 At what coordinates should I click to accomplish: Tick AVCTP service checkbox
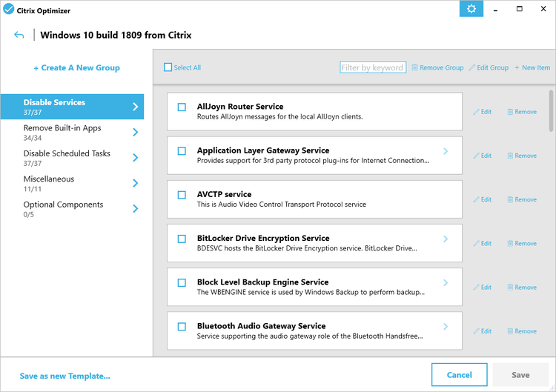coord(182,195)
